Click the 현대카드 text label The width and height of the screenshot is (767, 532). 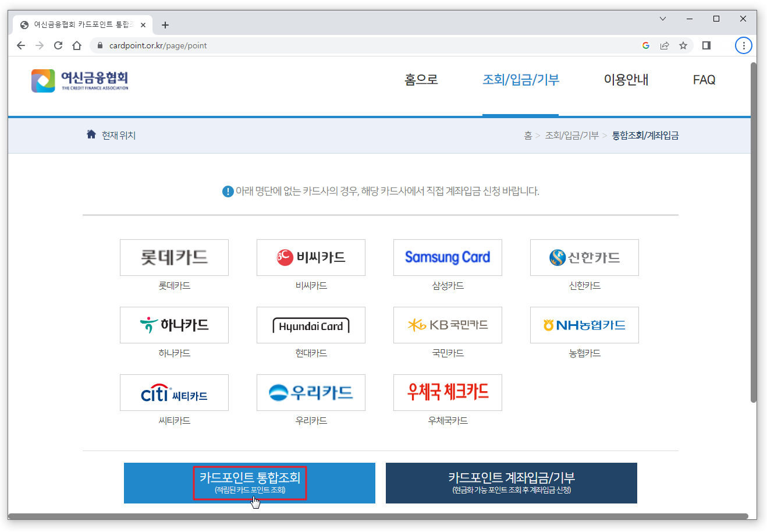click(x=311, y=353)
